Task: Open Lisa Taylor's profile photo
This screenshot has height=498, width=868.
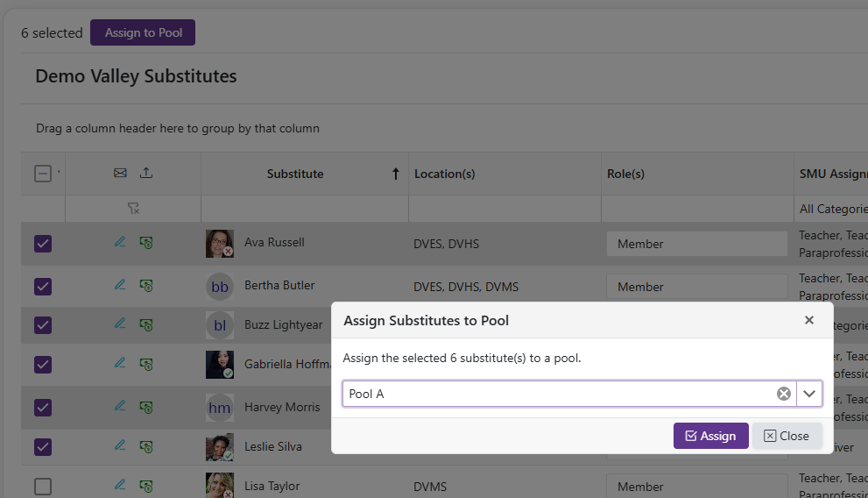Action: click(x=220, y=485)
